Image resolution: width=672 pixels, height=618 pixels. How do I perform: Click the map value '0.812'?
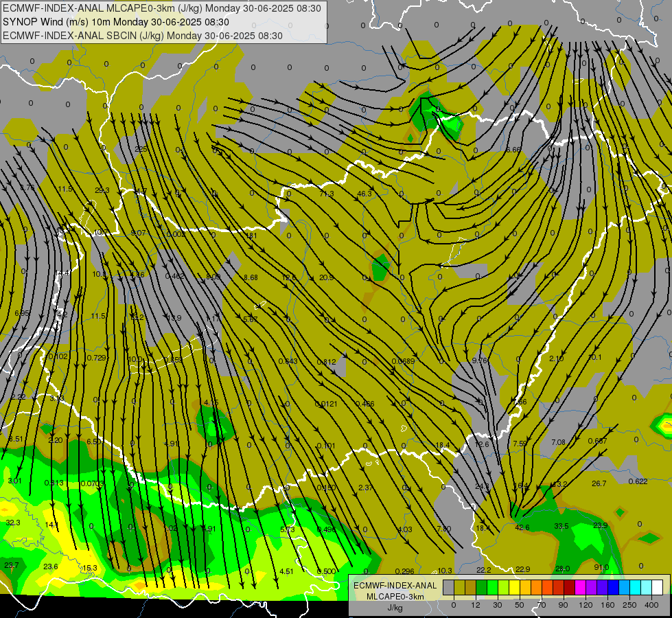coord(326,362)
